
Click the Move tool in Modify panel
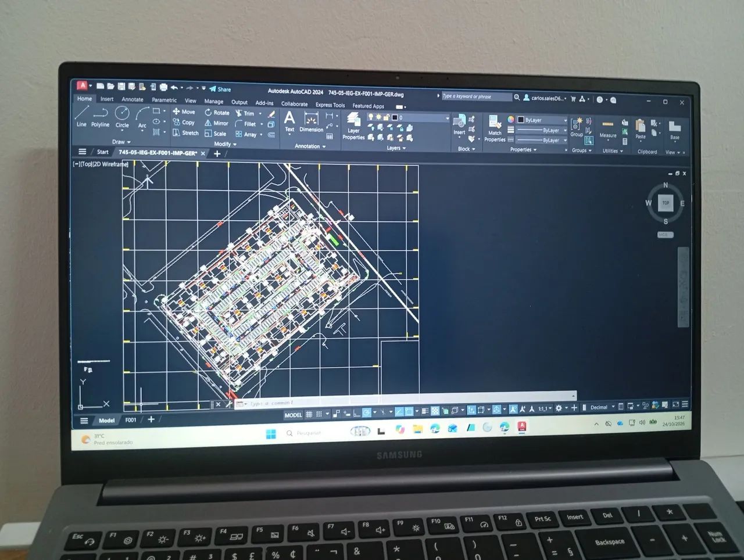coord(184,112)
